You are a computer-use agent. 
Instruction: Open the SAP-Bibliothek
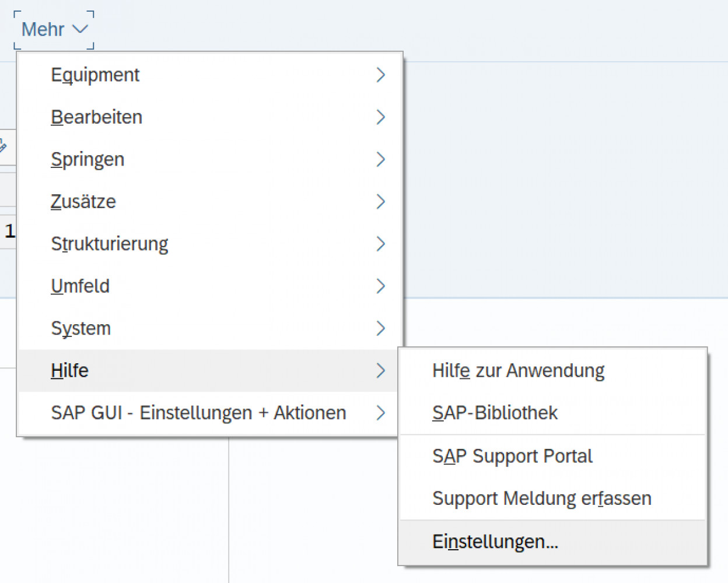click(495, 412)
